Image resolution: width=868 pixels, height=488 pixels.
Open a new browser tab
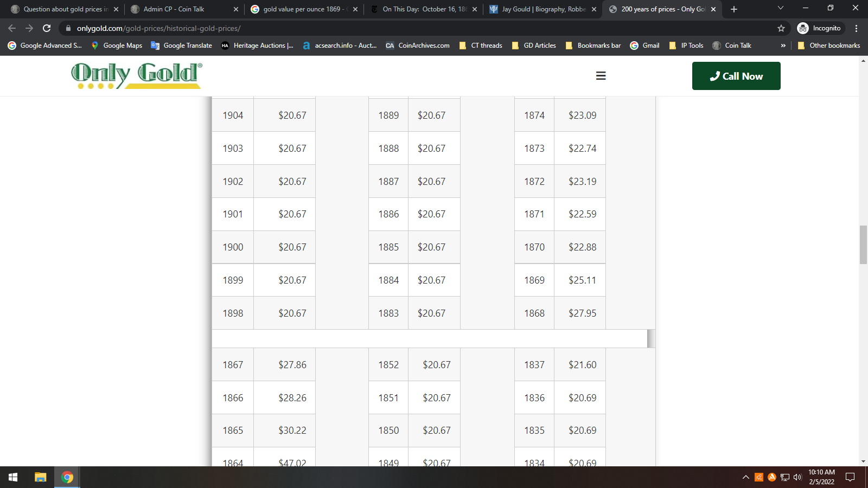734,9
